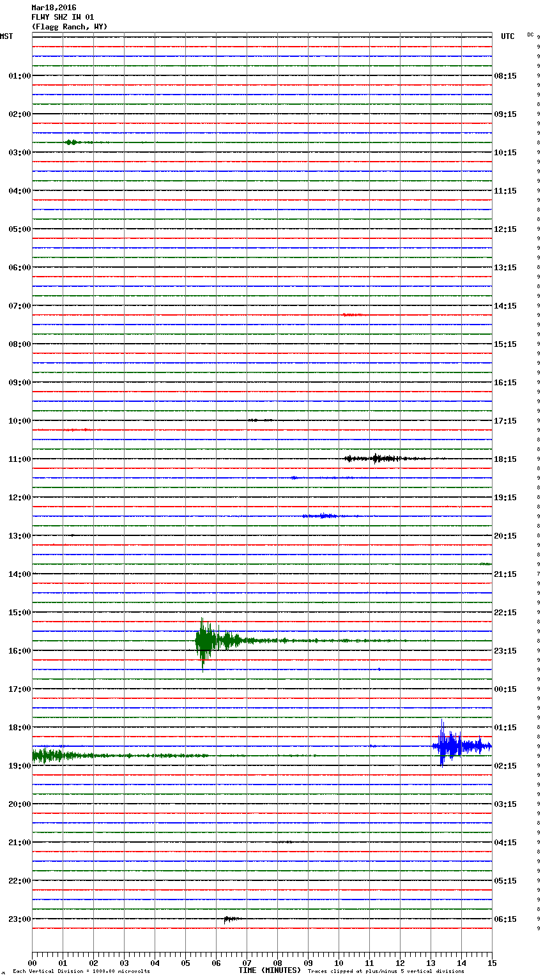This screenshot has height=980, width=543.
Task: Click the 12:15 UTC time label
Action: [x=505, y=229]
